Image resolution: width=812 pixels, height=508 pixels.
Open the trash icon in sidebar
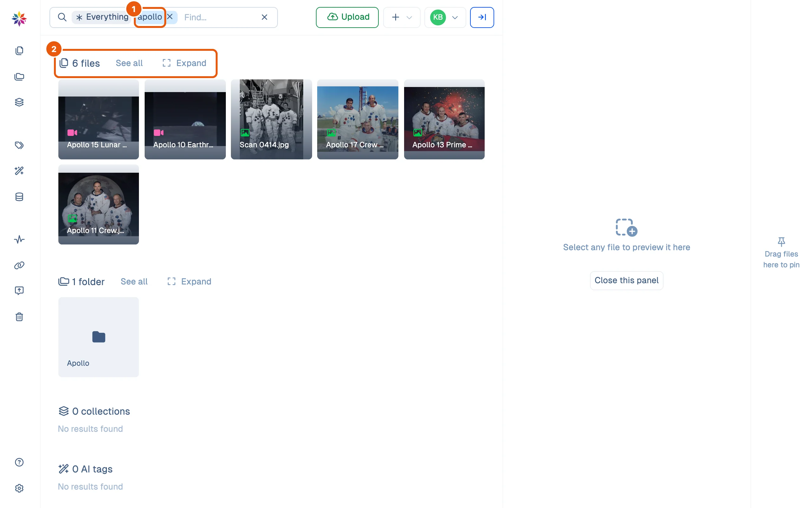[x=19, y=317]
